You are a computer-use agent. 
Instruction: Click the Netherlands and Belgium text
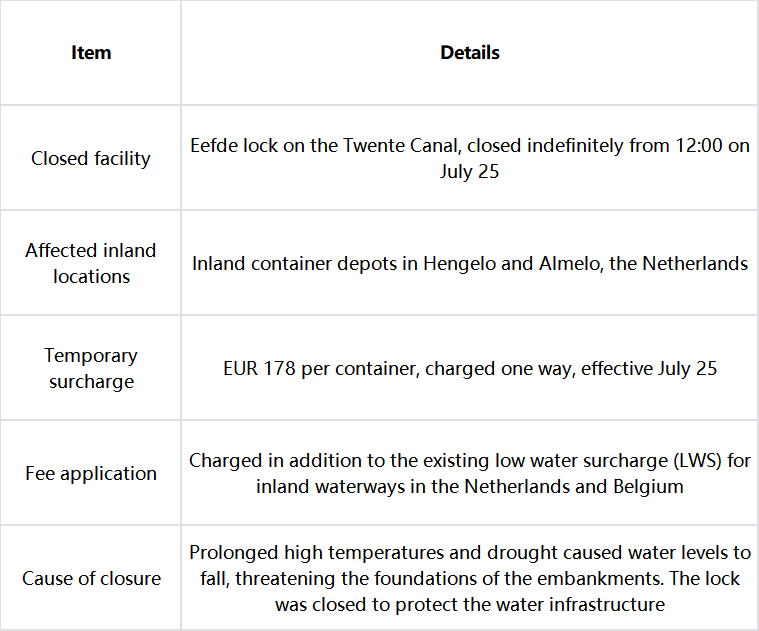click(x=574, y=486)
